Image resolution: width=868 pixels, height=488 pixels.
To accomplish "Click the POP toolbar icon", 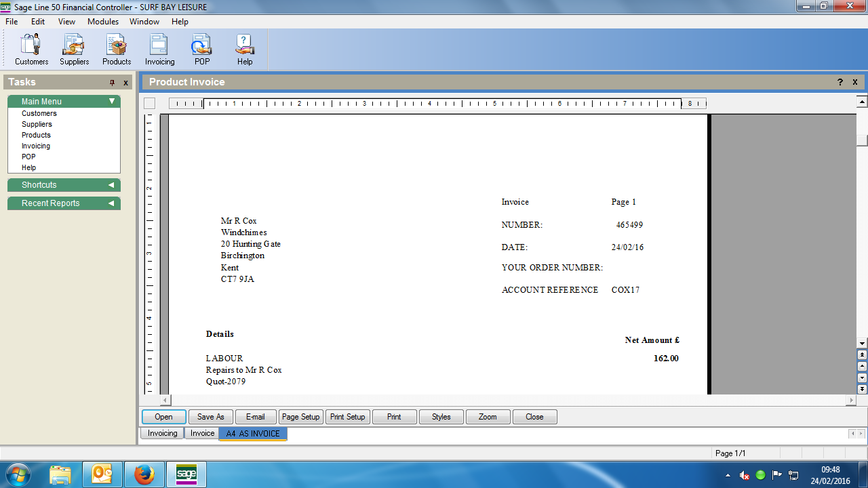I will (x=202, y=49).
